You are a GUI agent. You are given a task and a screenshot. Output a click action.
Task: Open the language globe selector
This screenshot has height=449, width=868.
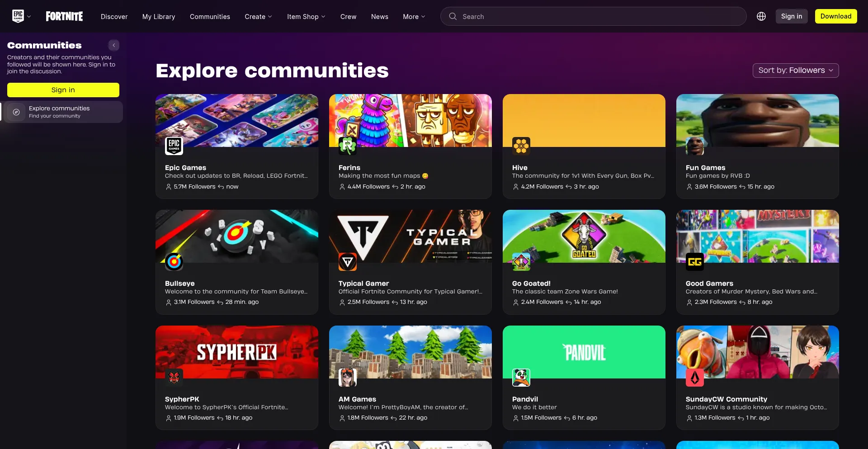(x=761, y=16)
